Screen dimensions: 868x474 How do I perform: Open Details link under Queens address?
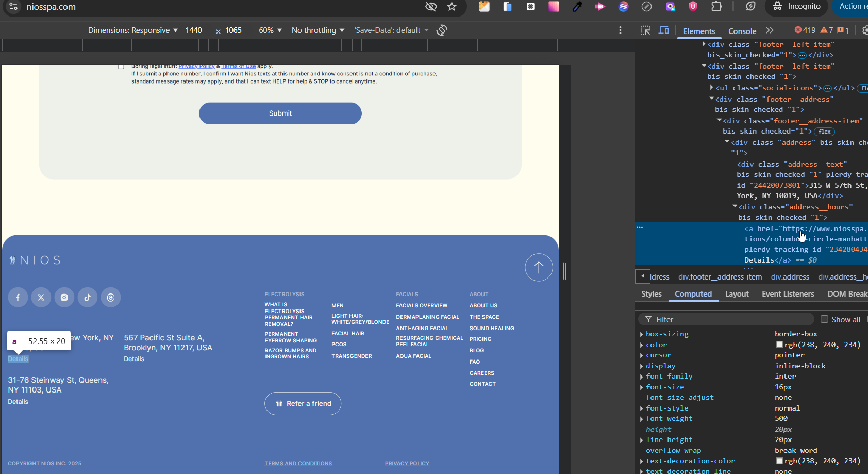click(18, 402)
